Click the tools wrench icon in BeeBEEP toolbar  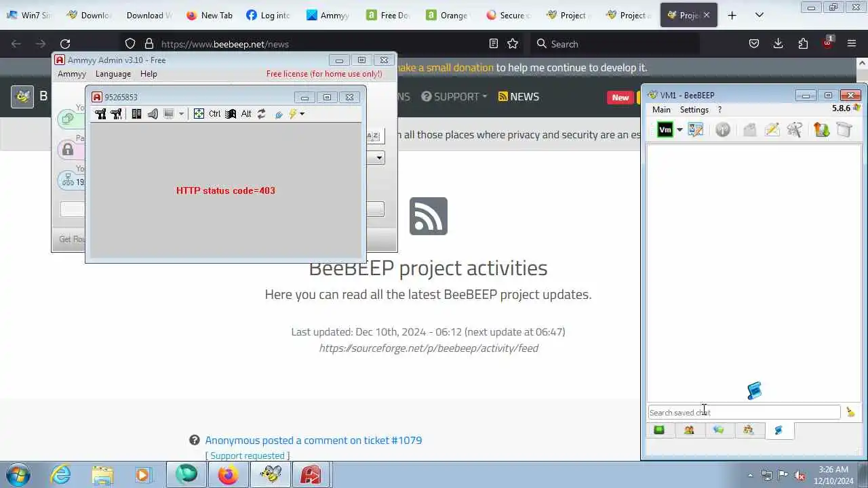pyautogui.click(x=795, y=129)
